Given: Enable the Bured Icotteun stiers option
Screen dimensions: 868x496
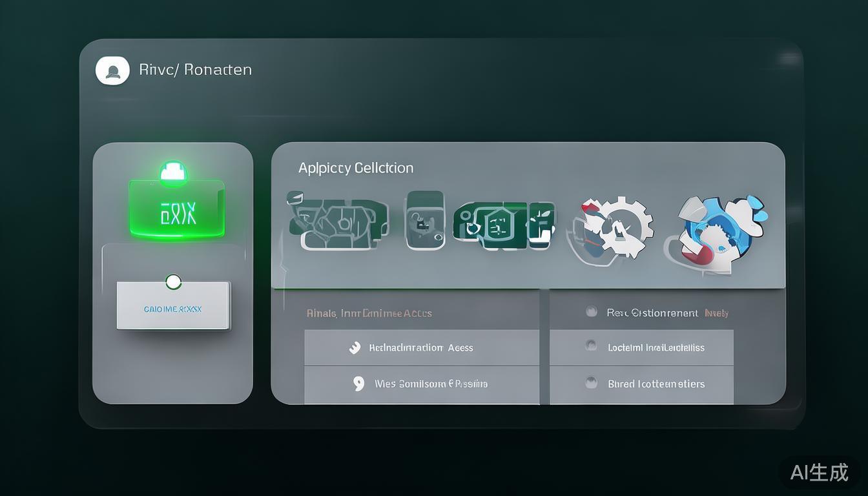Looking at the screenshot, I should (591, 383).
